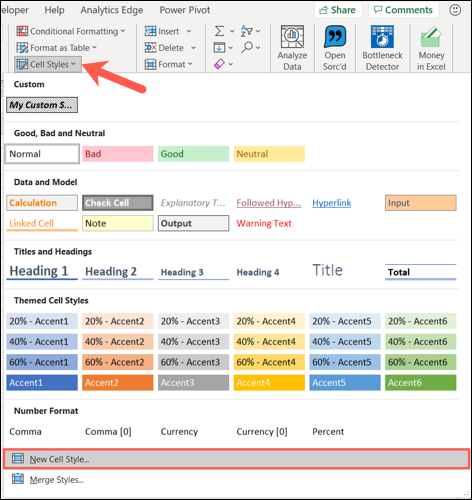Click the AutoSum sigma icon
The image size is (472, 500).
point(219,31)
